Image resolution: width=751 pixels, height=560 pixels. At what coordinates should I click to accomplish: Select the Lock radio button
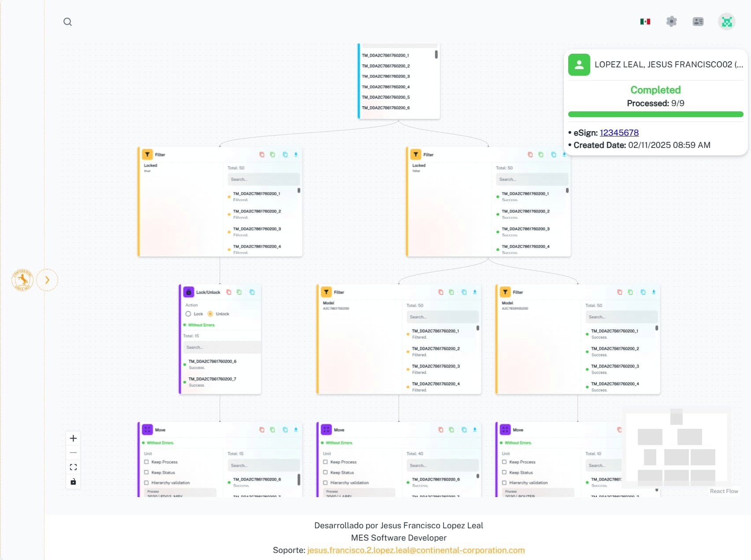point(189,314)
